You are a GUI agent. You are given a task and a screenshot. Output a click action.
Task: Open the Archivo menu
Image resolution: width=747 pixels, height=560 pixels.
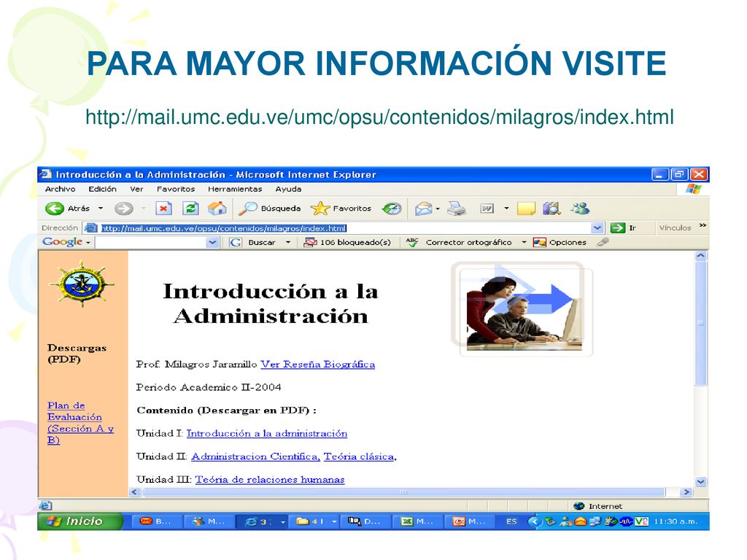(x=61, y=189)
